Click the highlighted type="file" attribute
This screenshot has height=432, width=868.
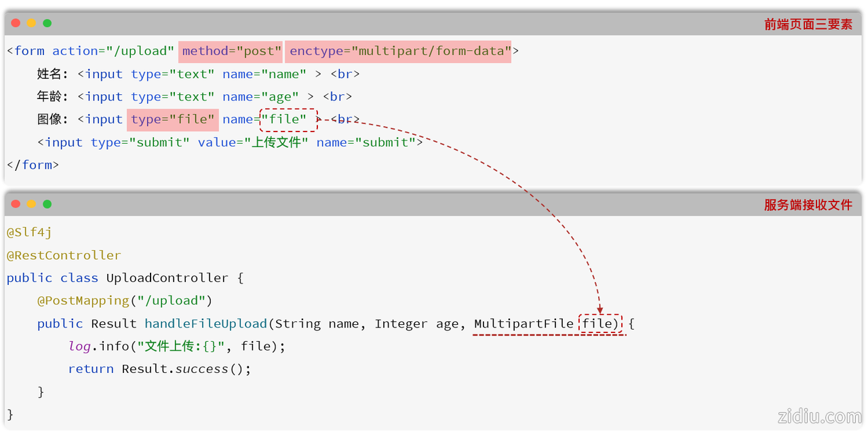[x=173, y=120]
